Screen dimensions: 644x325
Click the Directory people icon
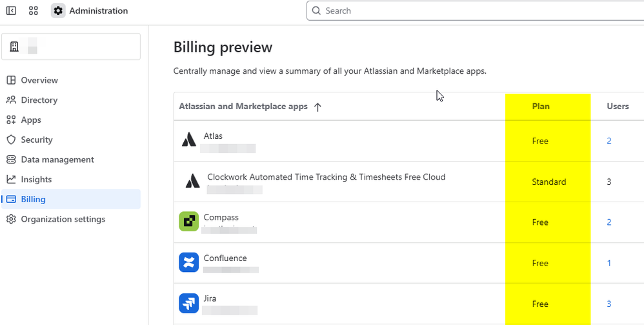pyautogui.click(x=11, y=100)
